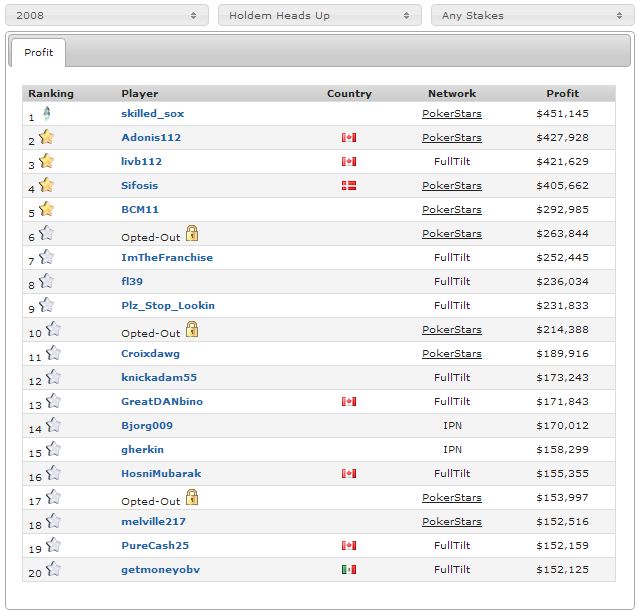Screen dimensions: 642x612
Task: Open PureCash25 player profile
Action: pyautogui.click(x=155, y=545)
